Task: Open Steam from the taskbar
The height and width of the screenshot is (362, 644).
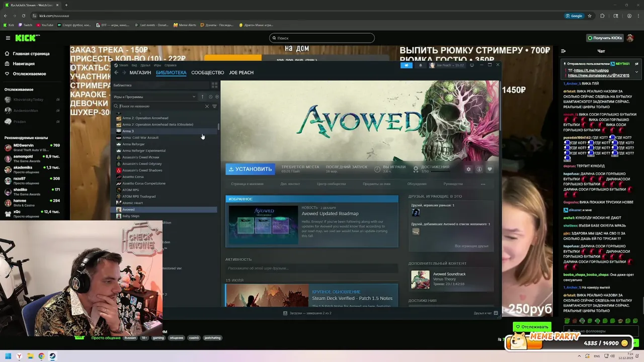Action: click(x=52, y=356)
